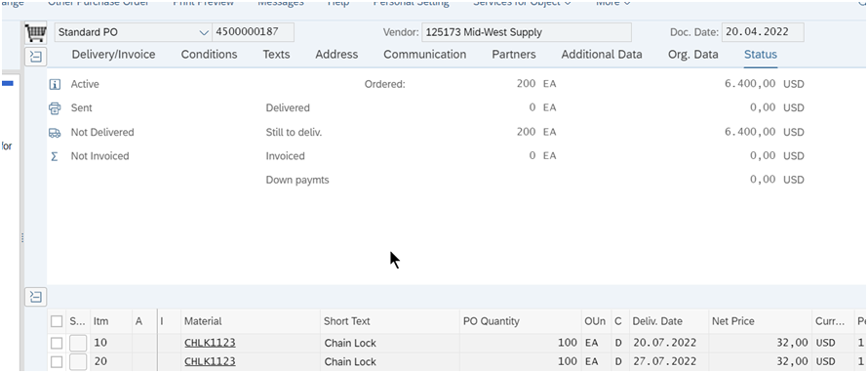868x373 pixels.
Task: Click the Active status info icon
Action: 55,84
